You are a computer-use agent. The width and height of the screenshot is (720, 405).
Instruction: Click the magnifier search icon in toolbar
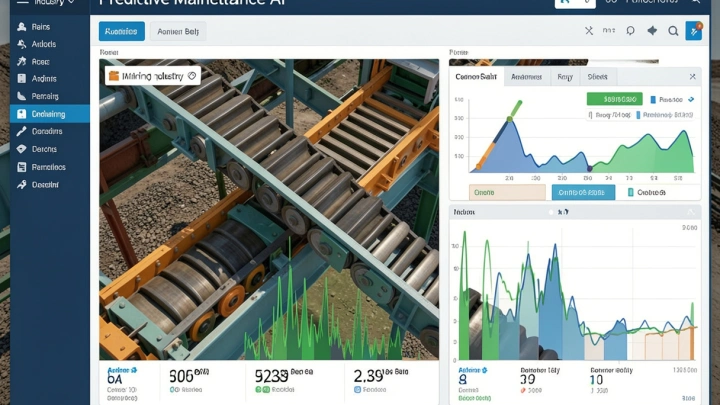click(673, 31)
